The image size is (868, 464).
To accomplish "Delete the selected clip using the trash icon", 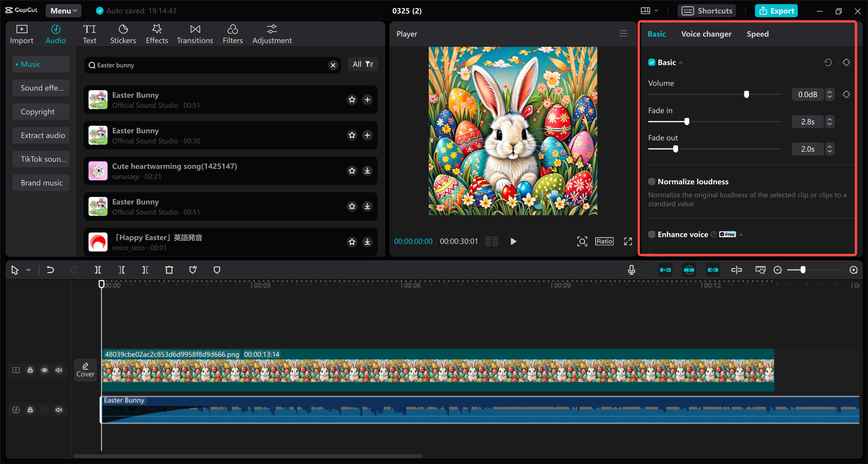I will pos(169,270).
